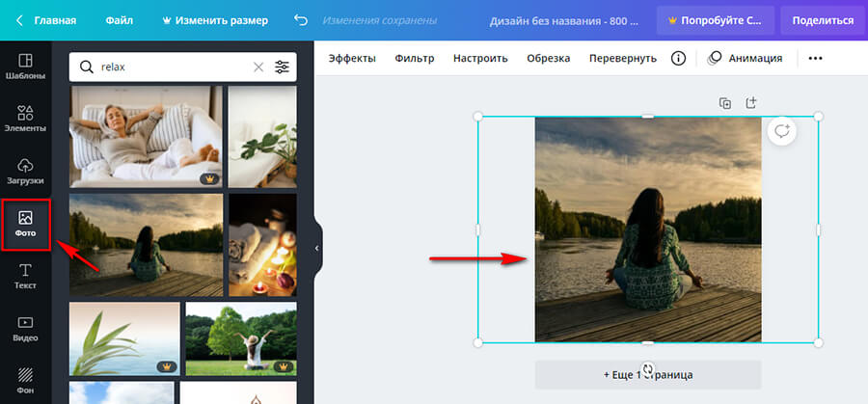Select the green leaf over water photo
Screen dimensions: 868x404
124,338
